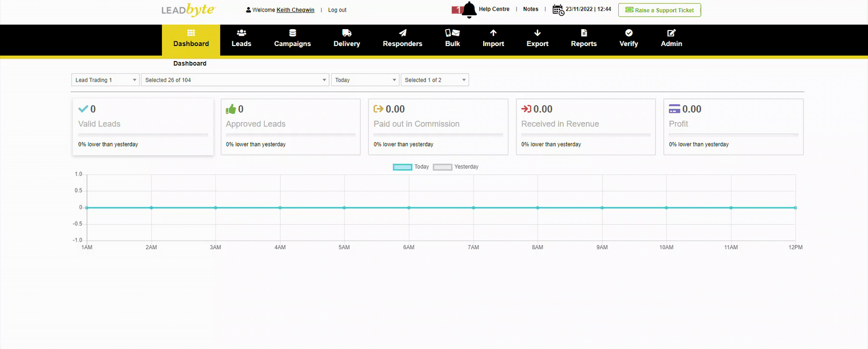Open the Notes link
868x349 pixels.
(531, 9)
